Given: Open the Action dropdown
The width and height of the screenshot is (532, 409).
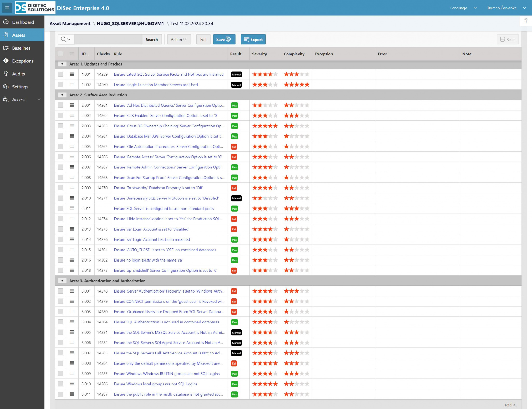Looking at the screenshot, I should click(179, 40).
